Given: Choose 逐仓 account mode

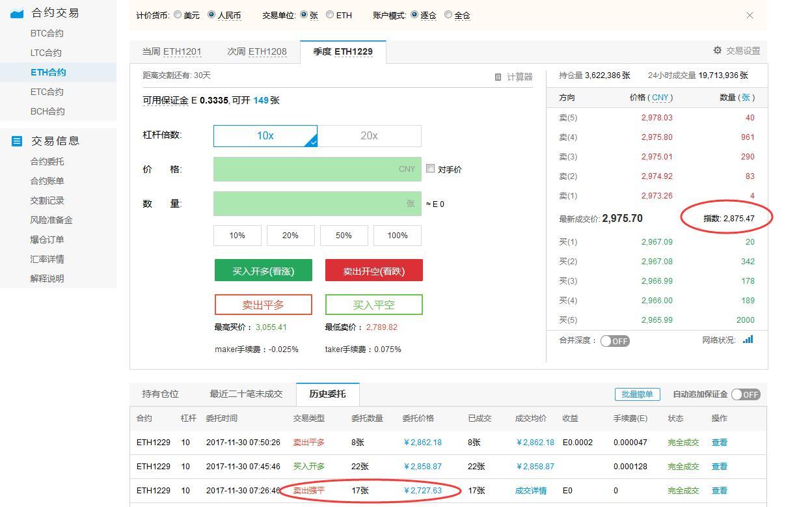Looking at the screenshot, I should tap(414, 14).
